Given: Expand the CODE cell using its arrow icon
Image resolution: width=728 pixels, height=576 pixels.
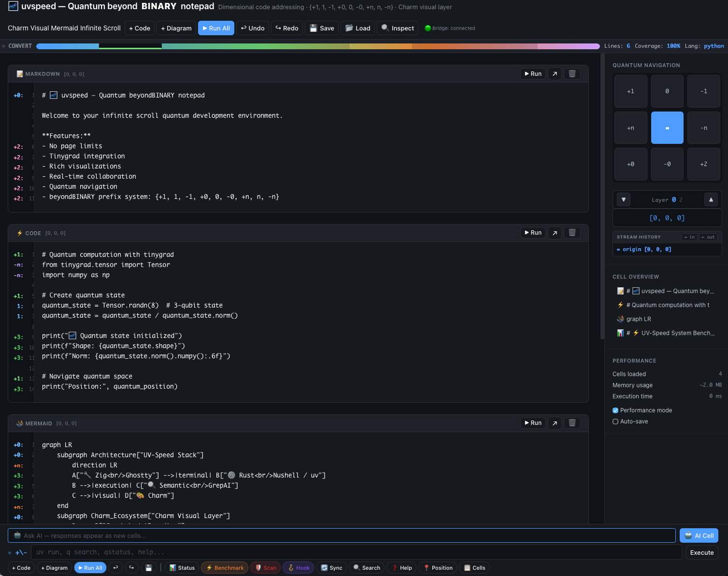Looking at the screenshot, I should point(554,232).
